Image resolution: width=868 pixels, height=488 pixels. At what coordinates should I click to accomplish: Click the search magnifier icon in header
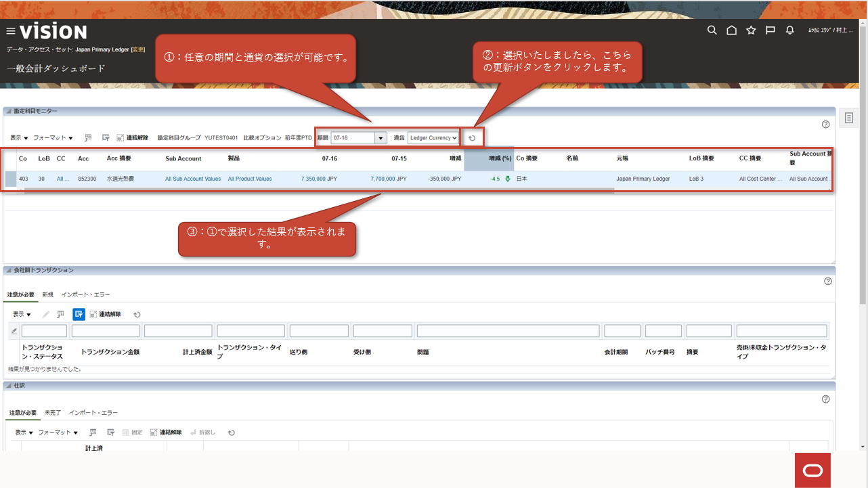(x=712, y=30)
